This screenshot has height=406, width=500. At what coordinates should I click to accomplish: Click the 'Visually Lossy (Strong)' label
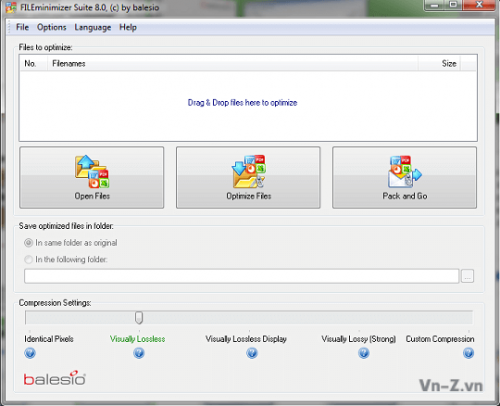359,339
